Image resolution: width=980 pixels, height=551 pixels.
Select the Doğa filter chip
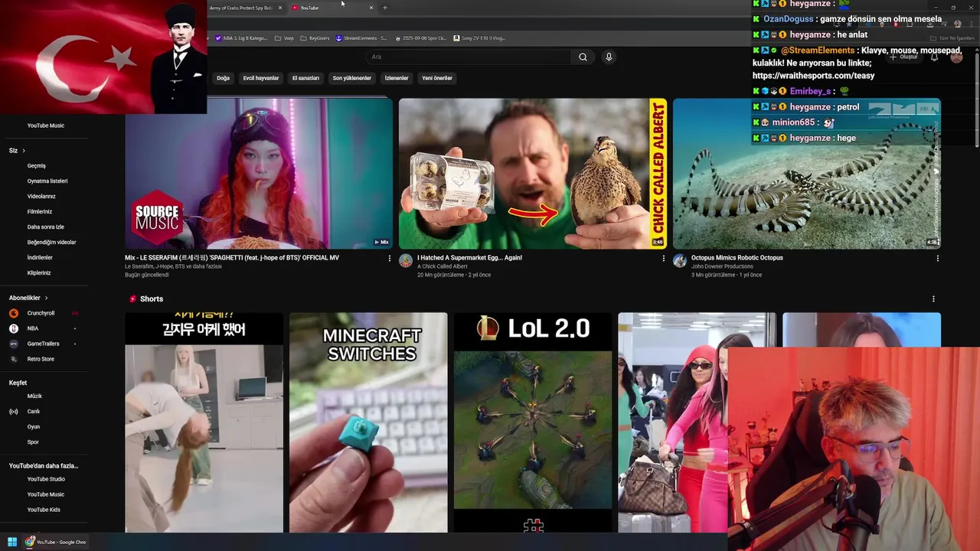223,78
